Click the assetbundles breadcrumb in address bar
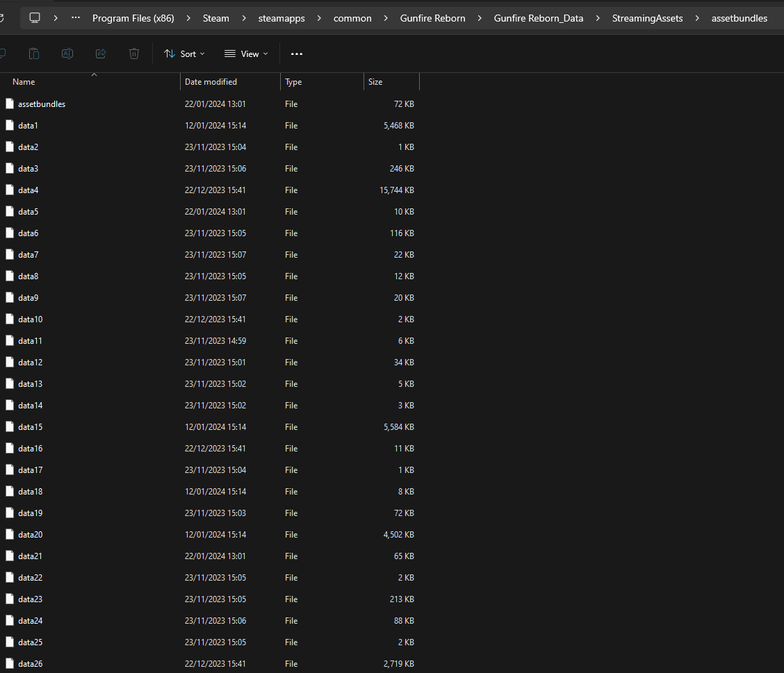The image size is (784, 673). point(740,18)
